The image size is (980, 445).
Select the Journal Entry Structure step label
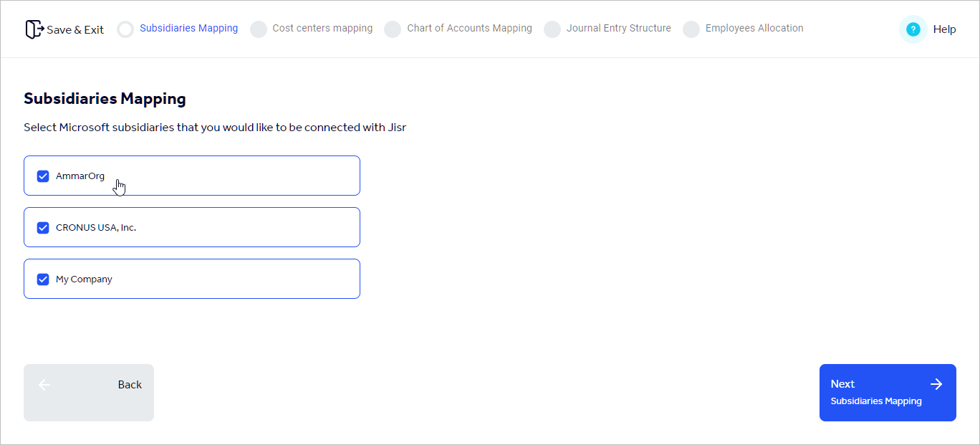[618, 29]
